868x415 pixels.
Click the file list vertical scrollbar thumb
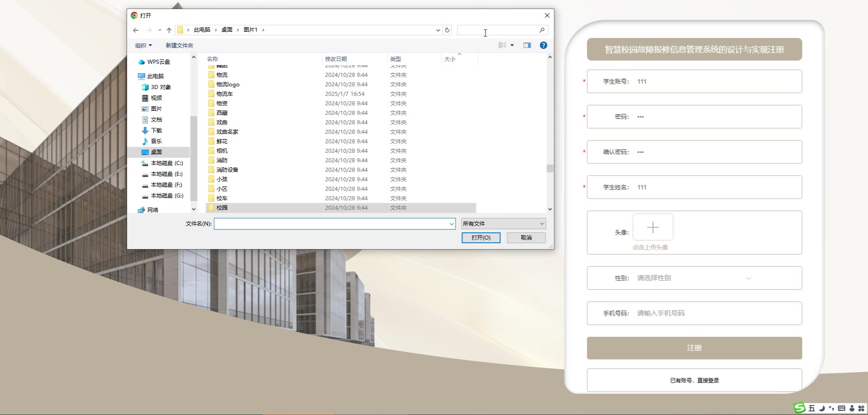[550, 168]
